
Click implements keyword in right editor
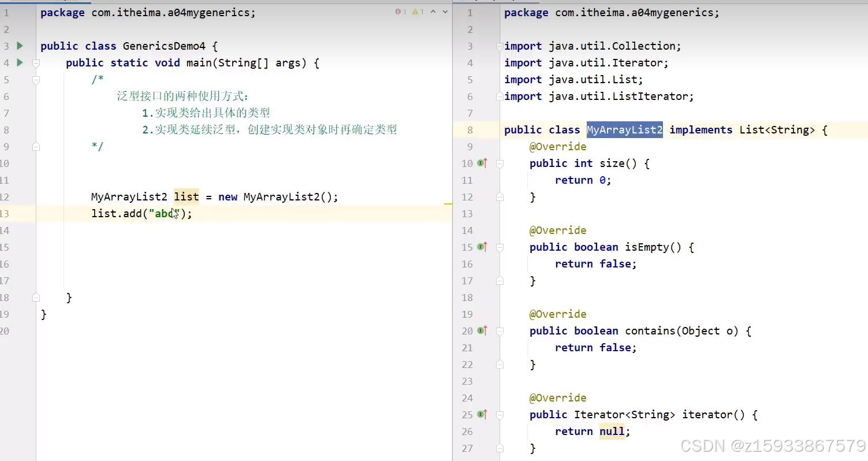(701, 130)
